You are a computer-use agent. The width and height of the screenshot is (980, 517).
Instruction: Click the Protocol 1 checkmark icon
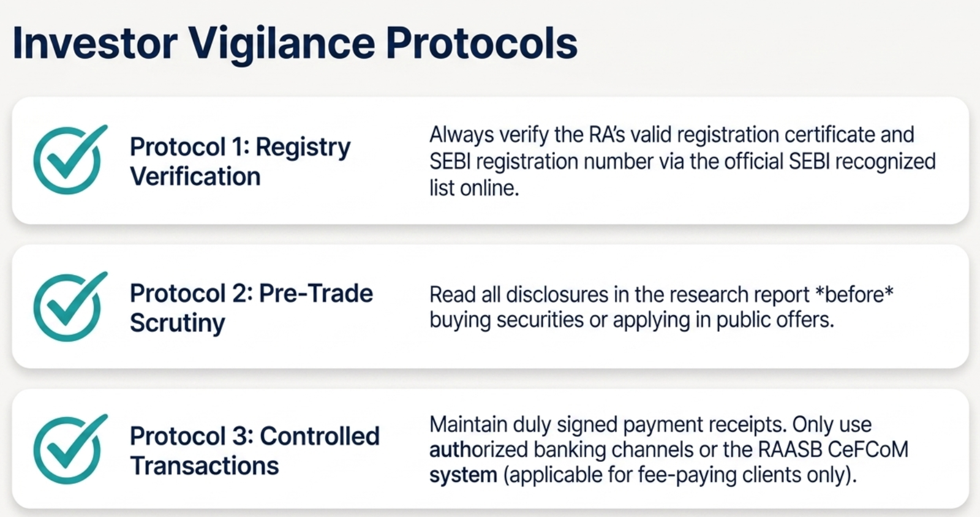coord(70,159)
